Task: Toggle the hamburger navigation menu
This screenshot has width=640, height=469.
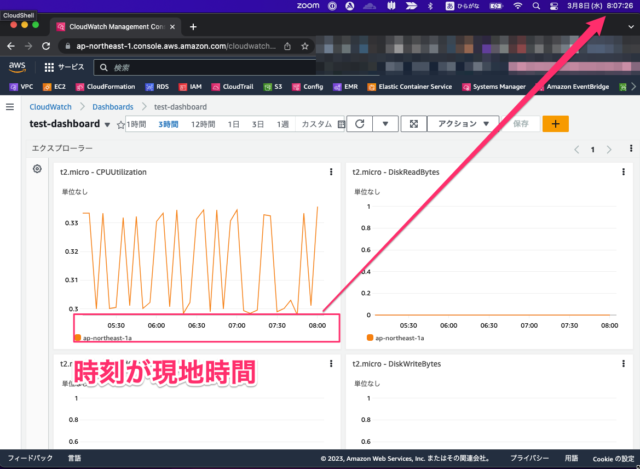Action: coord(10,107)
